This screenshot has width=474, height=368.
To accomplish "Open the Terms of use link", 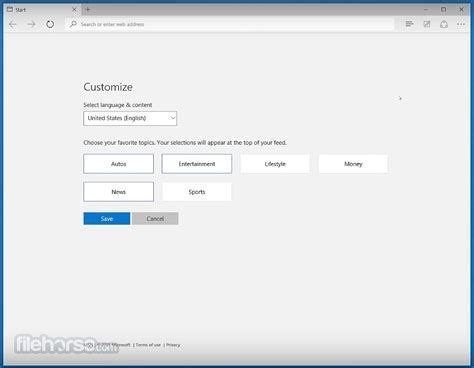I will pos(148,345).
